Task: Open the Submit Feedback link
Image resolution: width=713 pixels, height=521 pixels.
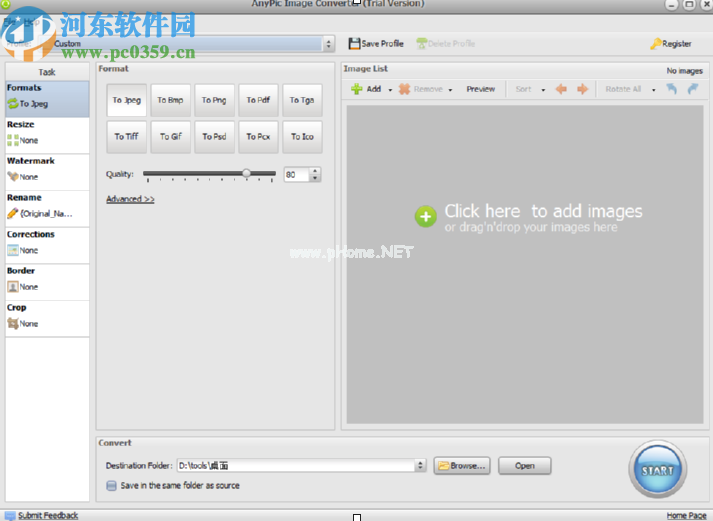Action: [47, 515]
